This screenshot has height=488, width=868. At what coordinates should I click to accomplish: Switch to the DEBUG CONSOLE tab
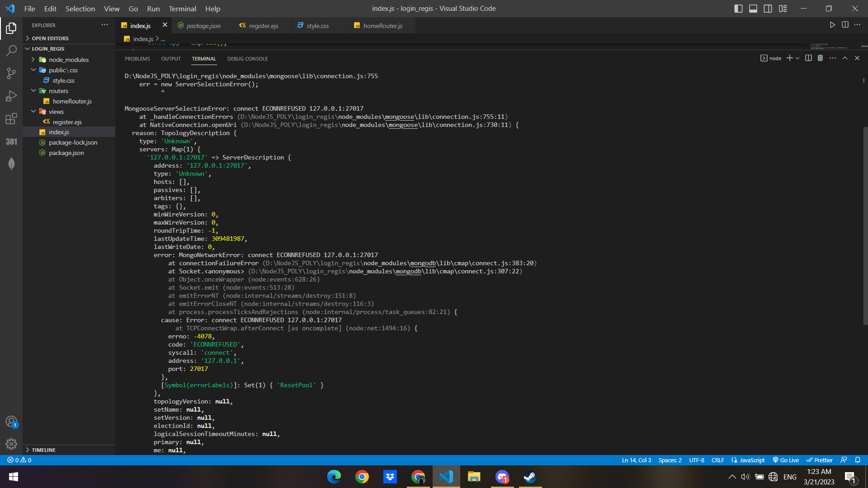tap(247, 59)
